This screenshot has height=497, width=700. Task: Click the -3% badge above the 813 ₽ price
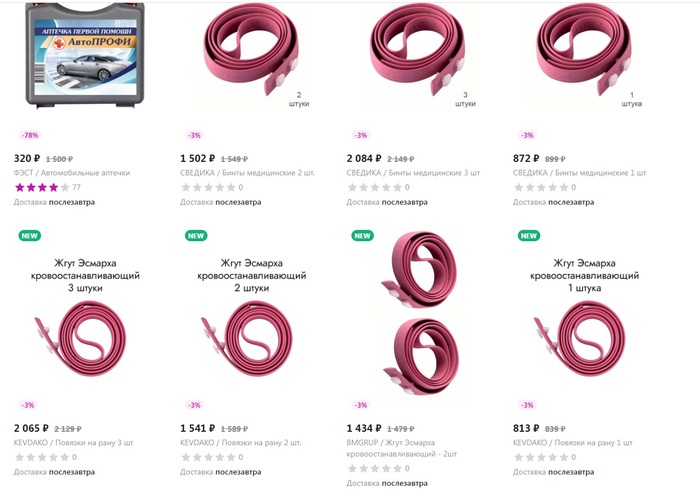pos(527,405)
